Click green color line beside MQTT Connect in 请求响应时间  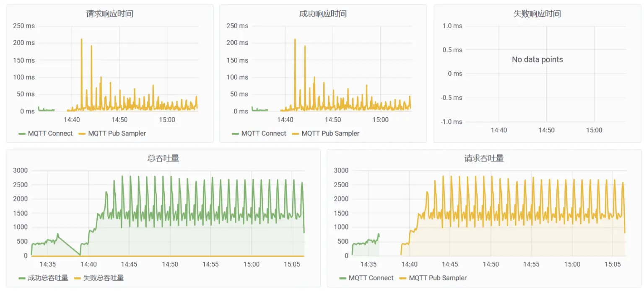[23, 134]
